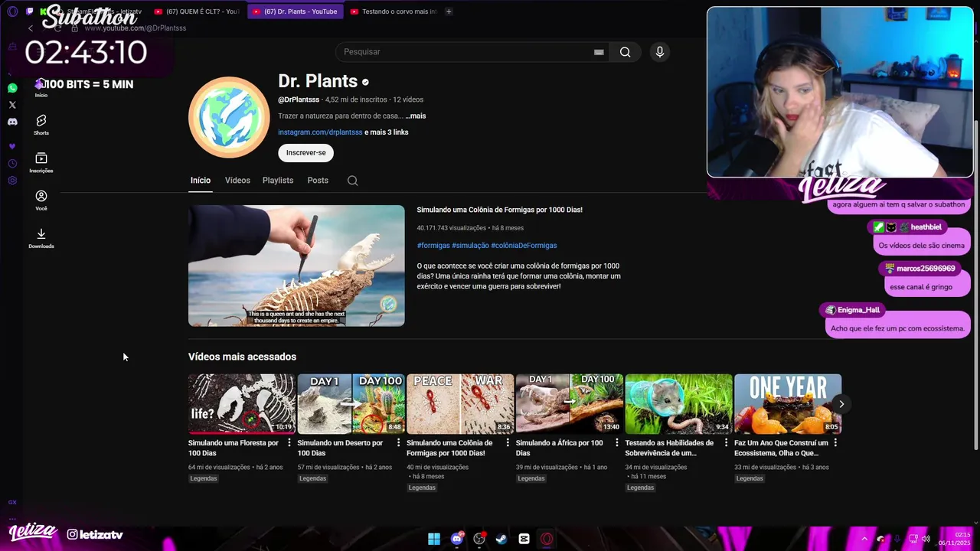
Task: Click the YouTube search magnifier button
Action: pos(626,52)
